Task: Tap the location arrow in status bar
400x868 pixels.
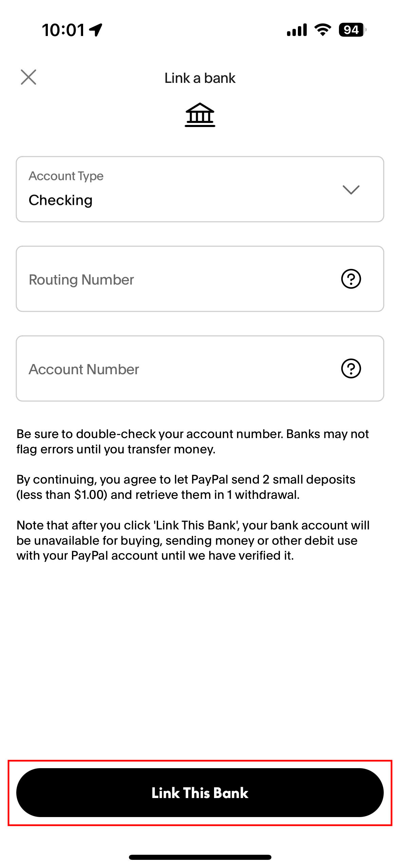Action: click(x=96, y=30)
